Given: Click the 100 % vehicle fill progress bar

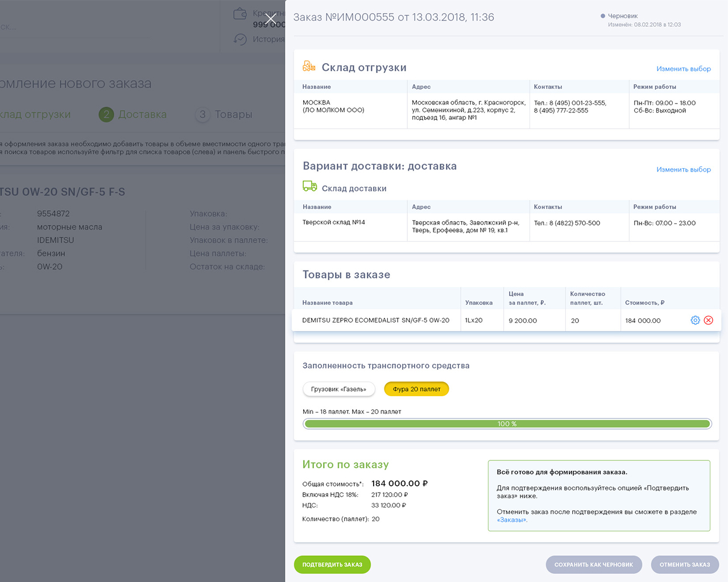Looking at the screenshot, I should point(507,424).
